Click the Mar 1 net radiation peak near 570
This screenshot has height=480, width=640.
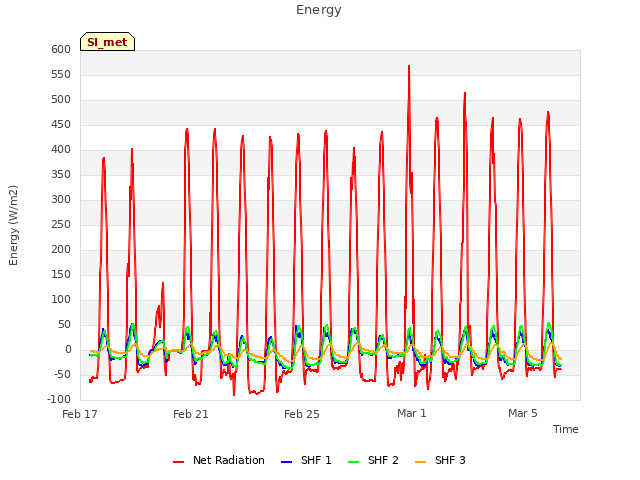pos(409,66)
